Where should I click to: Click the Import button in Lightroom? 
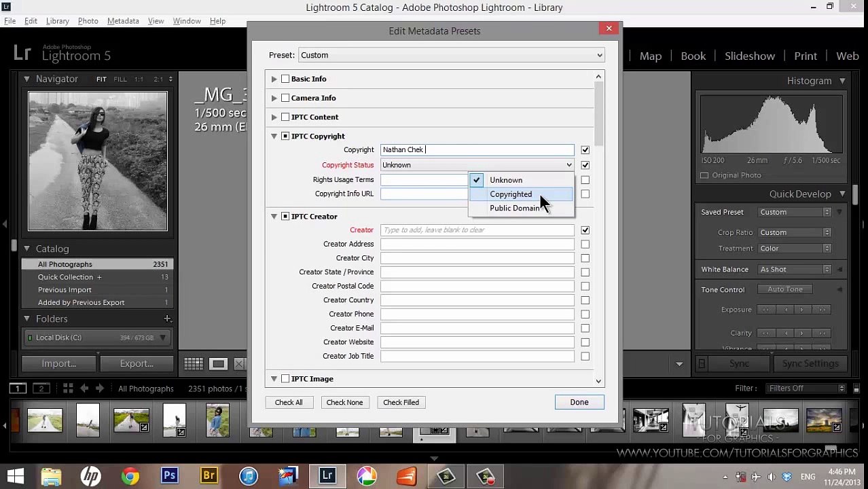pyautogui.click(x=59, y=363)
